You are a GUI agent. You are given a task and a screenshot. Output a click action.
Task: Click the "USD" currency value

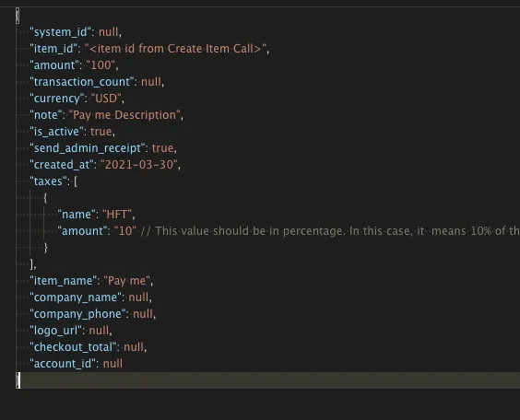[106, 99]
